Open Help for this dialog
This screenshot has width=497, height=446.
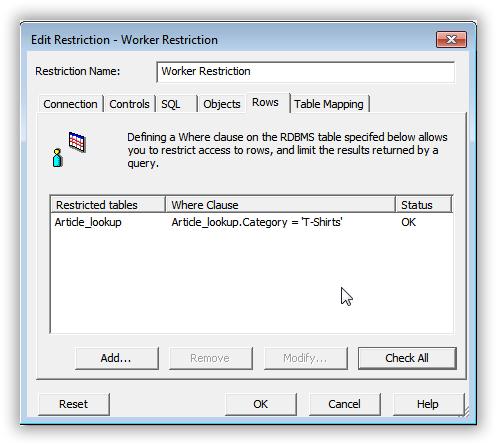tap(428, 404)
